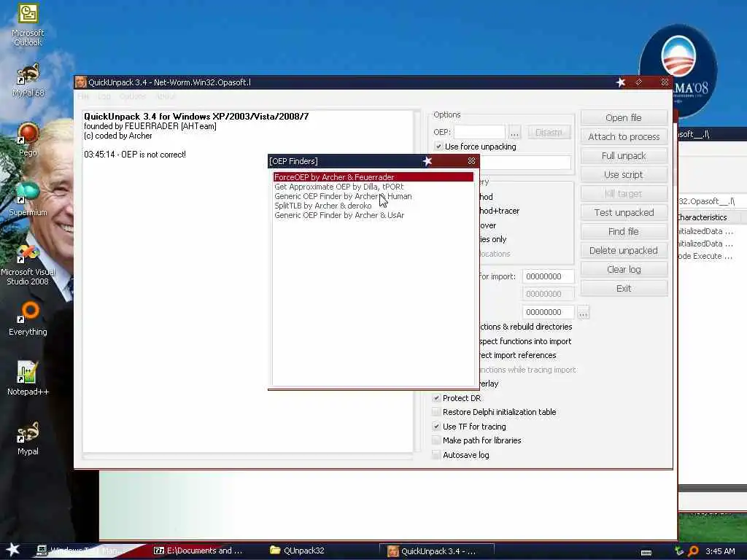Select the Mypal desktop icon
747x560 pixels.
click(28, 438)
